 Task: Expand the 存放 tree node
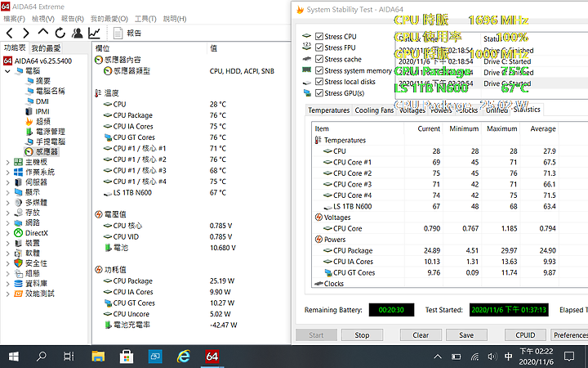click(x=7, y=213)
